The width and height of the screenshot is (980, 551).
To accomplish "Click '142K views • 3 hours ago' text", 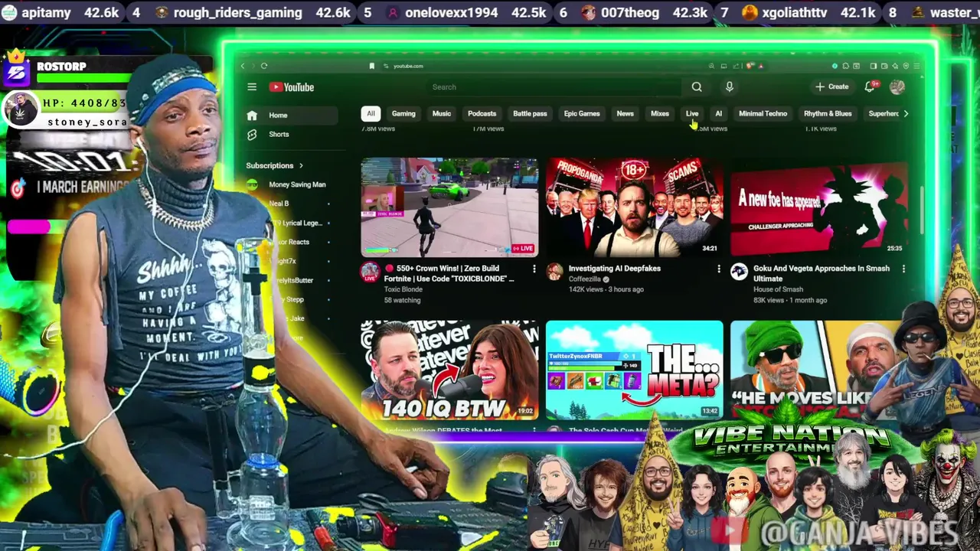I will click(x=606, y=290).
